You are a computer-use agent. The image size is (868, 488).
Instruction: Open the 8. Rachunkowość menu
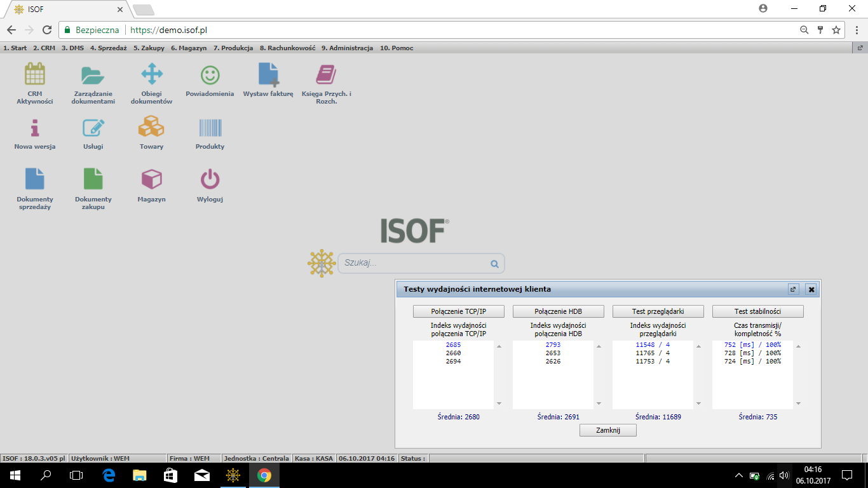[287, 48]
